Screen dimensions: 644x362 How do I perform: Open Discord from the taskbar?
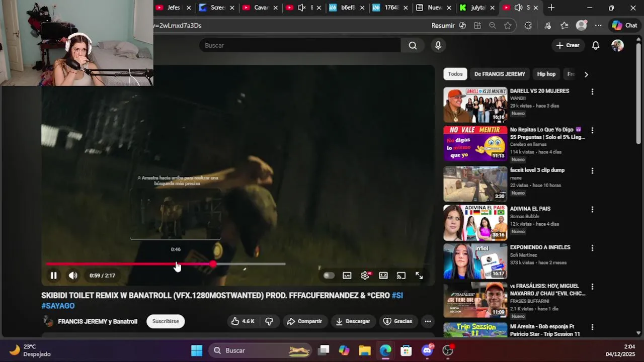click(x=427, y=350)
